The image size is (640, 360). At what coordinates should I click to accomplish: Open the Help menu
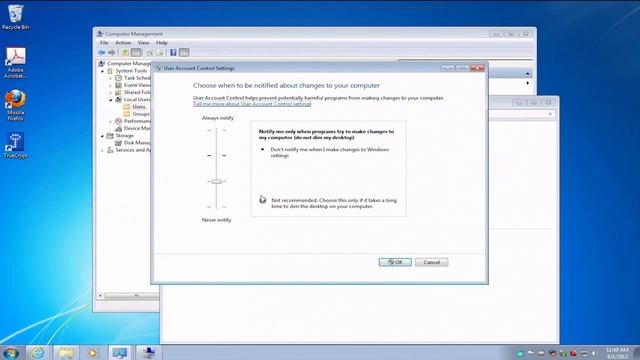(x=162, y=42)
